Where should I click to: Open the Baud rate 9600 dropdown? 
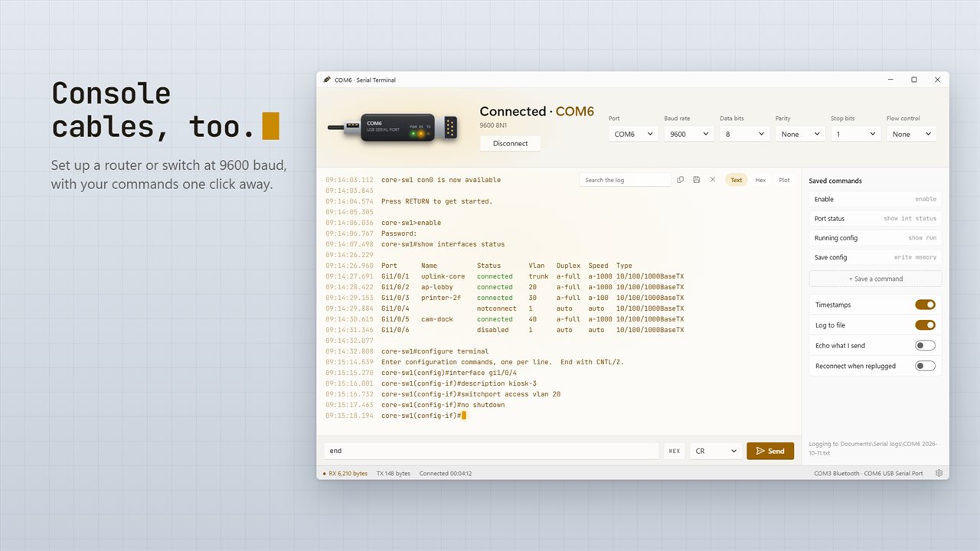(x=689, y=134)
